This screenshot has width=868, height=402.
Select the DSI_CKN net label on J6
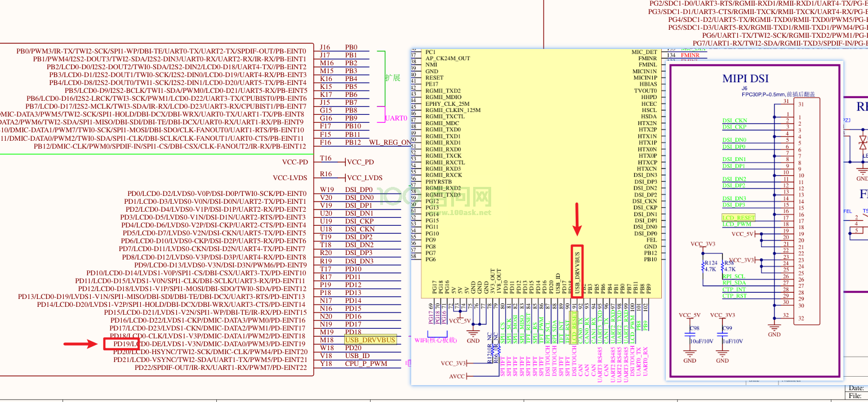[x=735, y=120]
